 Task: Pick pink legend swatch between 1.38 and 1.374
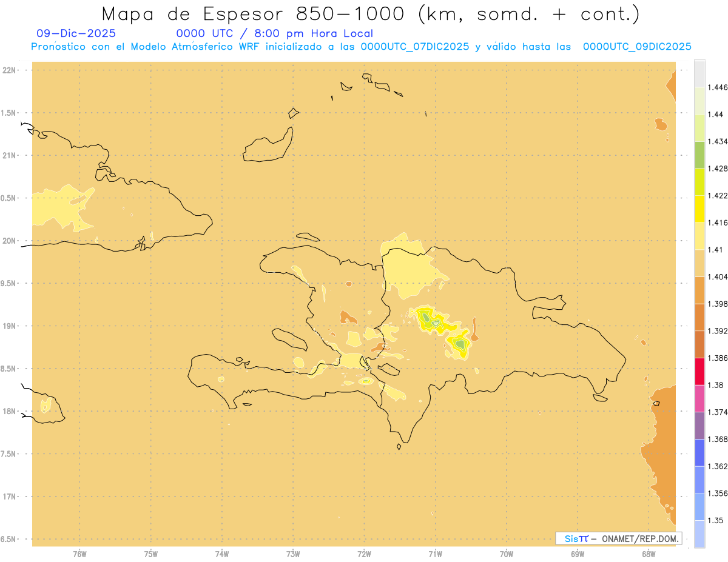pyautogui.click(x=699, y=398)
